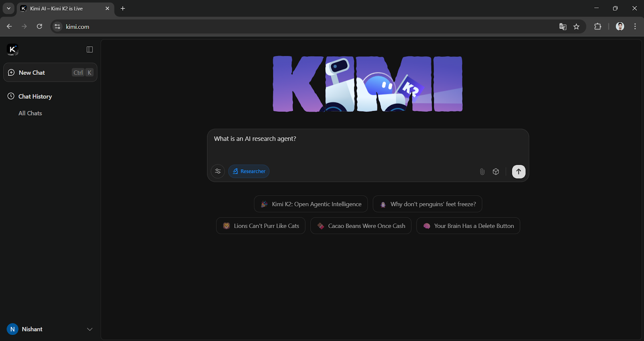Click the plus icon in New Chat
This screenshot has width=644, height=341.
click(11, 72)
